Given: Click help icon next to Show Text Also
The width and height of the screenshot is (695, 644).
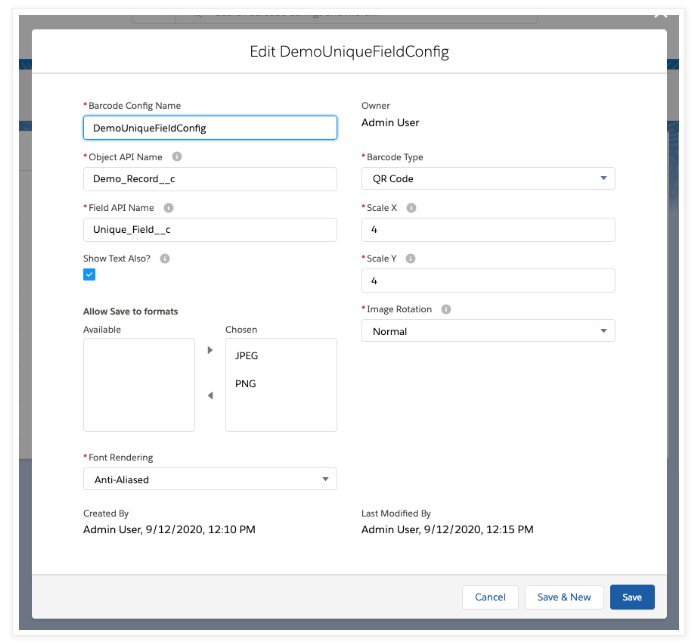Looking at the screenshot, I should [x=165, y=258].
